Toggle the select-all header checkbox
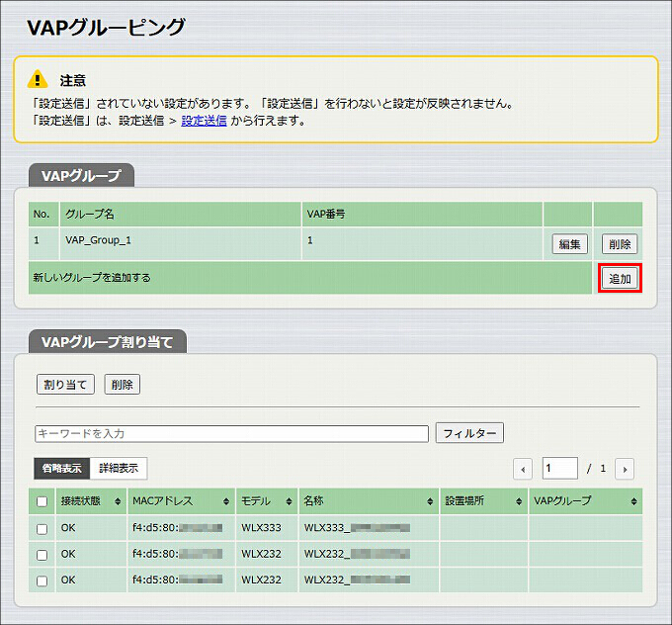This screenshot has width=672, height=625. (42, 501)
